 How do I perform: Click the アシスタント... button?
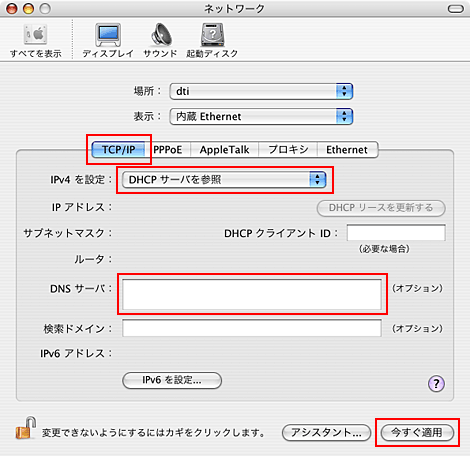(x=326, y=433)
